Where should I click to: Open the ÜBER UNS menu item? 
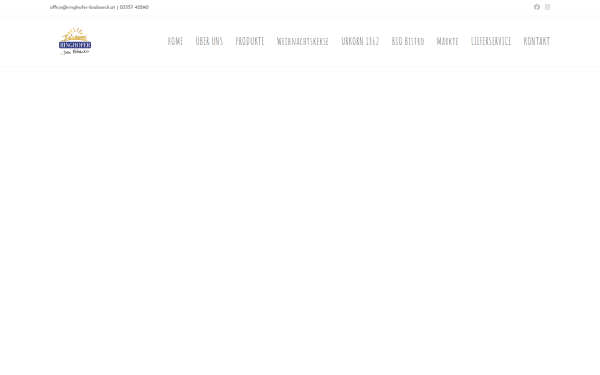click(209, 41)
